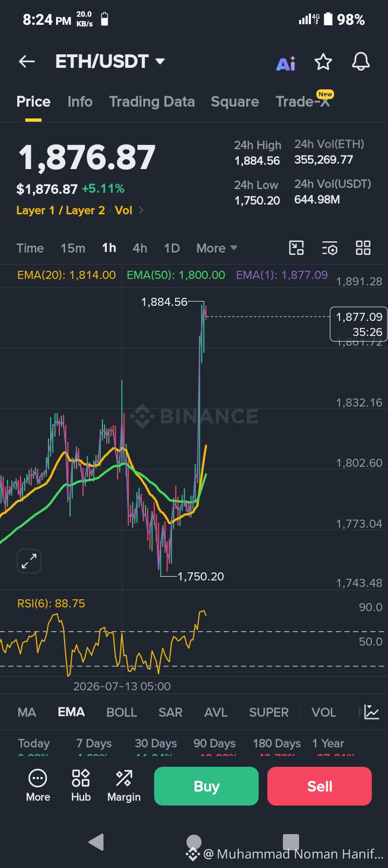Tap the green Buy button
388x868 pixels.
(206, 786)
